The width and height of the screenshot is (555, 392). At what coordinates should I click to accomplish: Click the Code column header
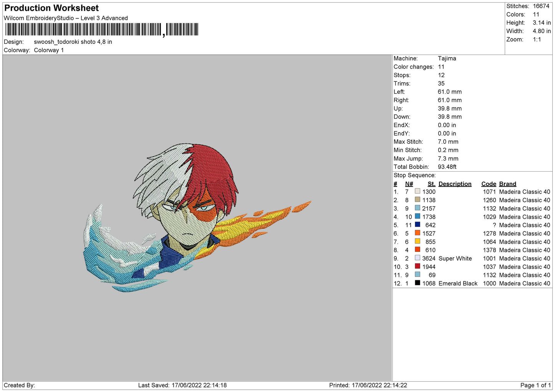point(489,184)
